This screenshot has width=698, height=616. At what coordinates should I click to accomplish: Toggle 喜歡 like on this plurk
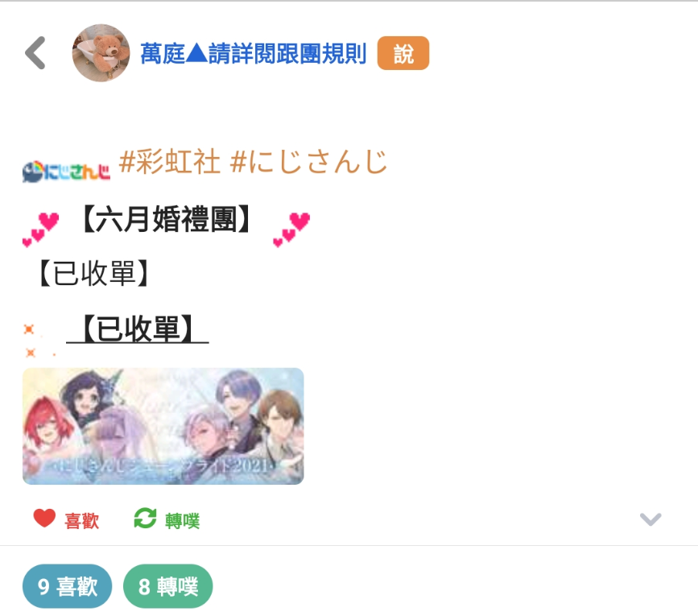click(66, 519)
